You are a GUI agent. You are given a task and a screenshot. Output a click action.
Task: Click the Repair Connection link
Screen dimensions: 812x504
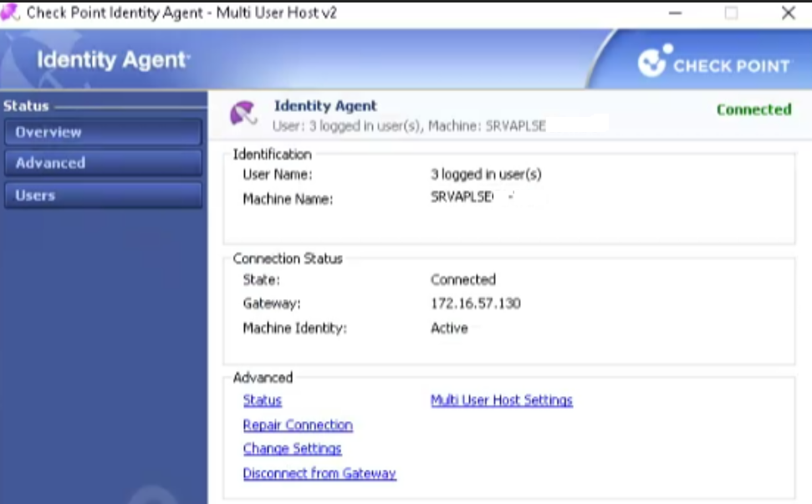pos(298,425)
